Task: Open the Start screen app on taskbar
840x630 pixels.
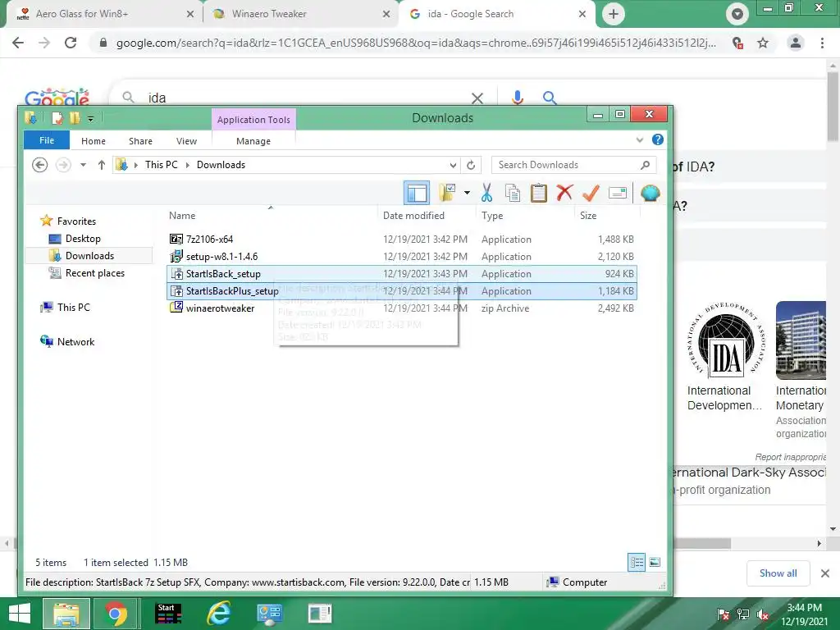Action: coord(168,614)
